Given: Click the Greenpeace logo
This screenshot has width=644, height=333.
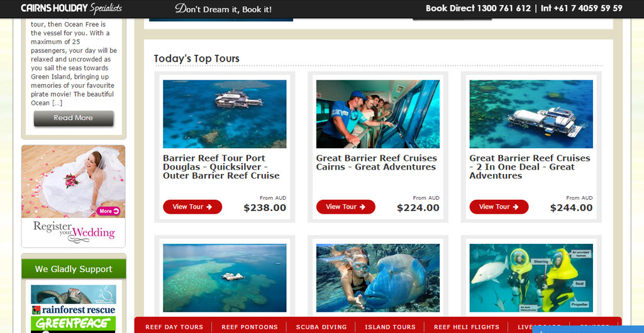Looking at the screenshot, I should [74, 324].
